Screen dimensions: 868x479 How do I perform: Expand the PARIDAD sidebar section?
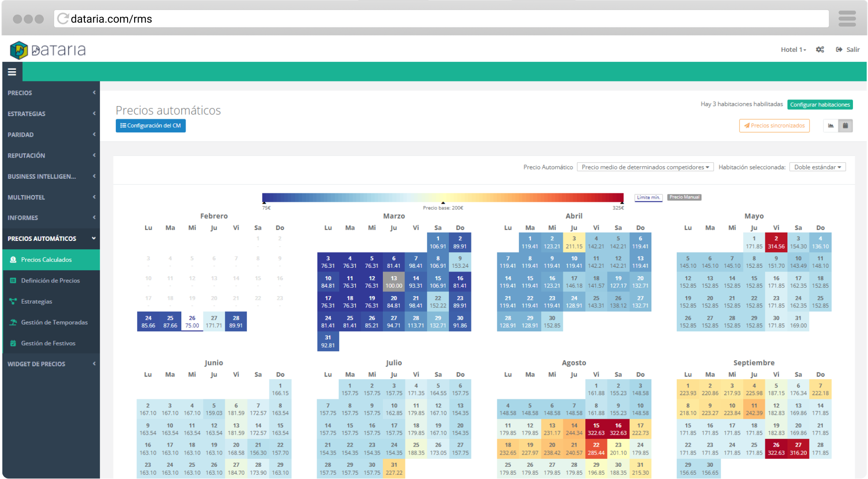click(x=51, y=134)
